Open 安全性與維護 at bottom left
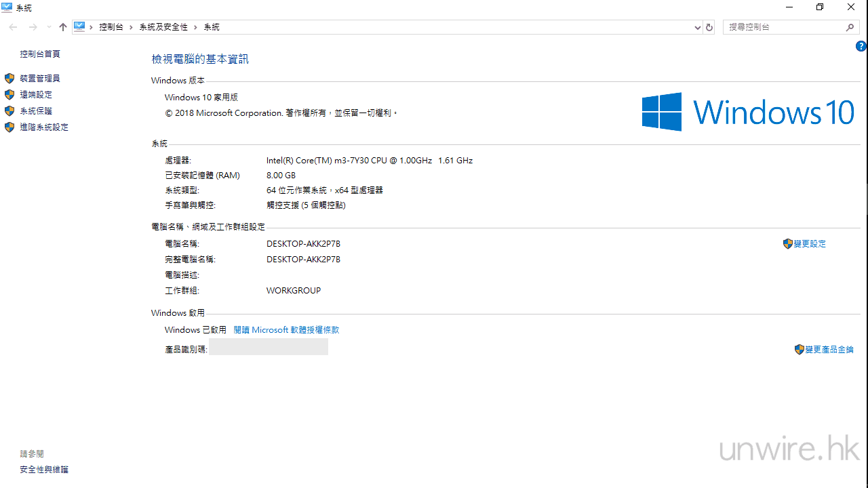 tap(44, 470)
